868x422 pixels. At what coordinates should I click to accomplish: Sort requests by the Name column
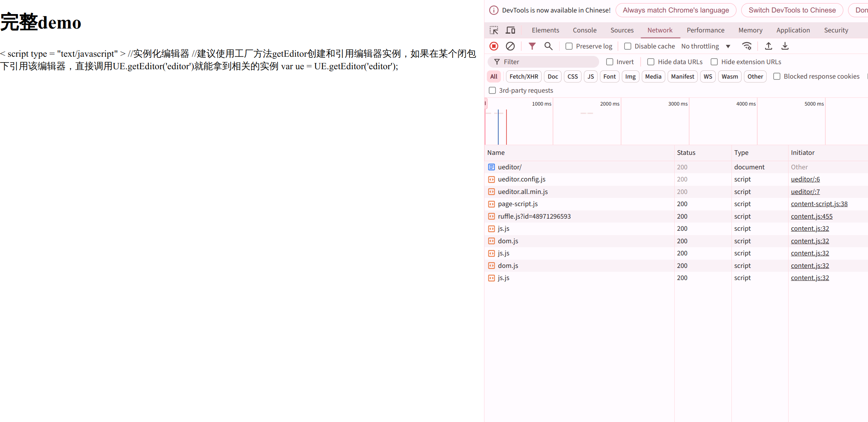pos(579,153)
